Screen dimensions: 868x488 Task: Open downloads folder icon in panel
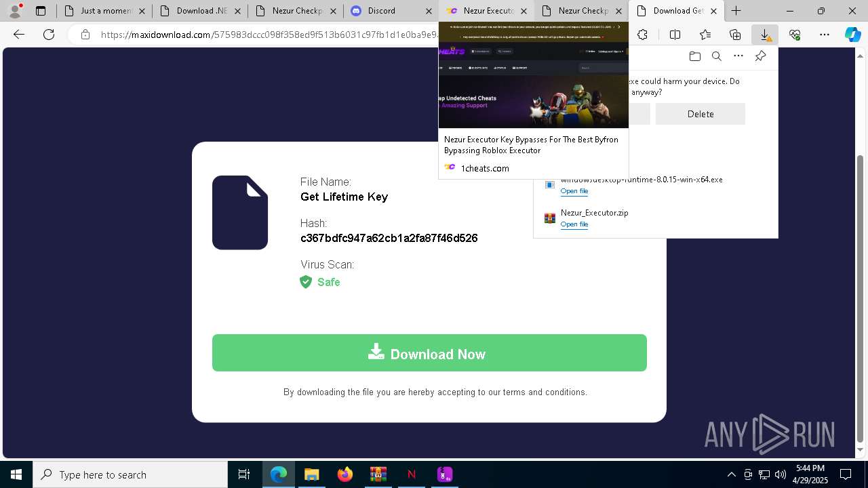tap(694, 56)
